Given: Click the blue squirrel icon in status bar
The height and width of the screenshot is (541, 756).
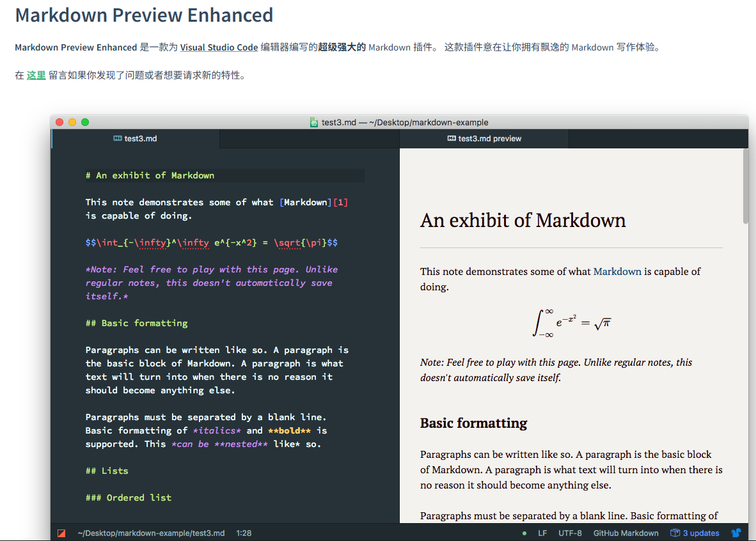Looking at the screenshot, I should (736, 533).
